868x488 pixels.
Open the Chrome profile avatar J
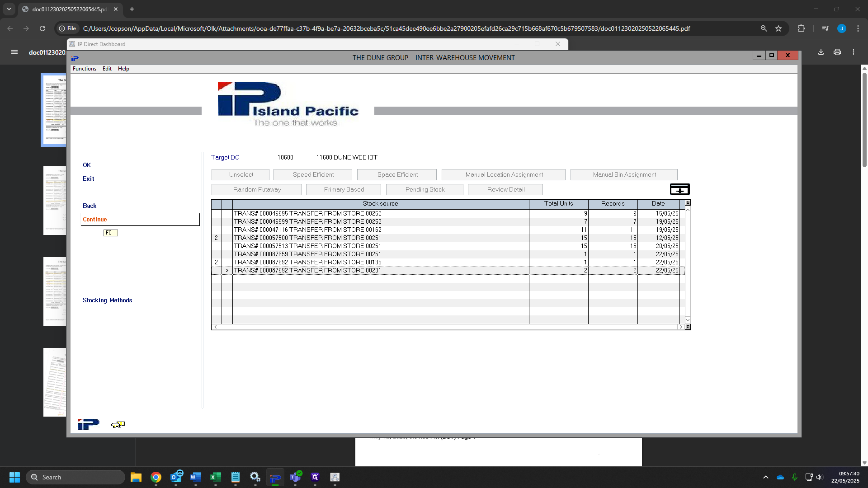pyautogui.click(x=842, y=28)
